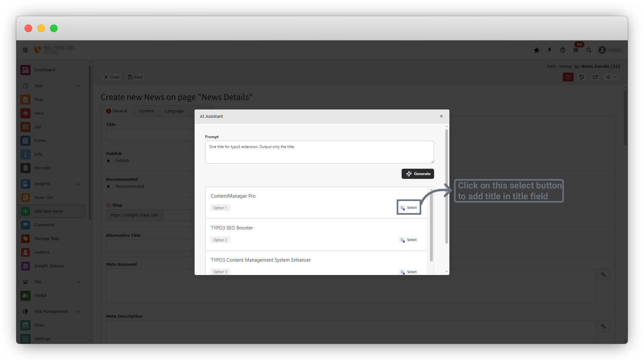The image size is (644, 360).
Task: Switch to the Content tab
Action: click(146, 111)
